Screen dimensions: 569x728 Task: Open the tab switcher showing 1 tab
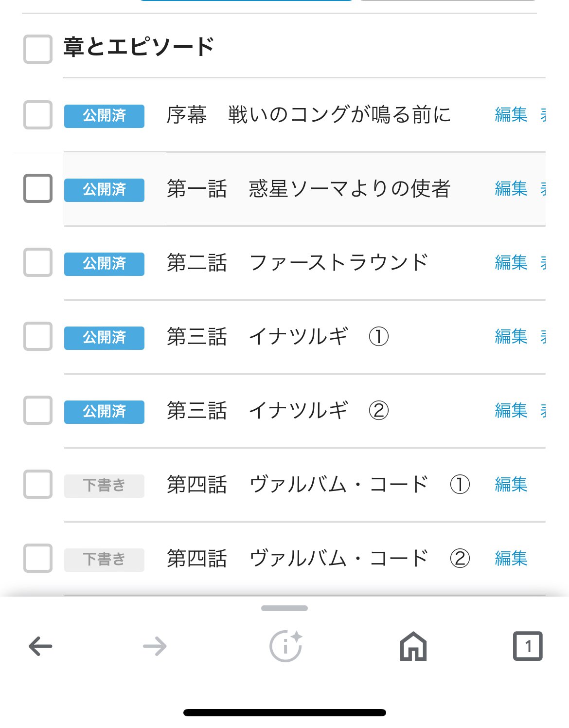(528, 646)
